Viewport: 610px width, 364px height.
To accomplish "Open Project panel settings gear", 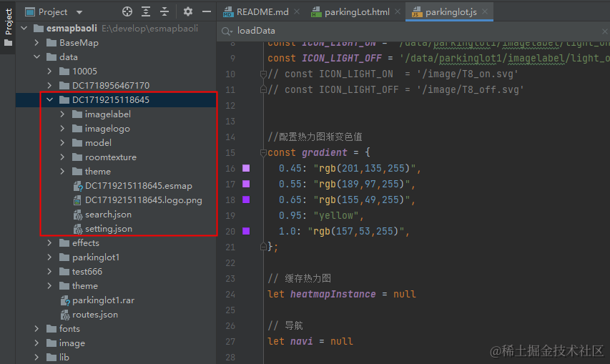I will tap(188, 11).
